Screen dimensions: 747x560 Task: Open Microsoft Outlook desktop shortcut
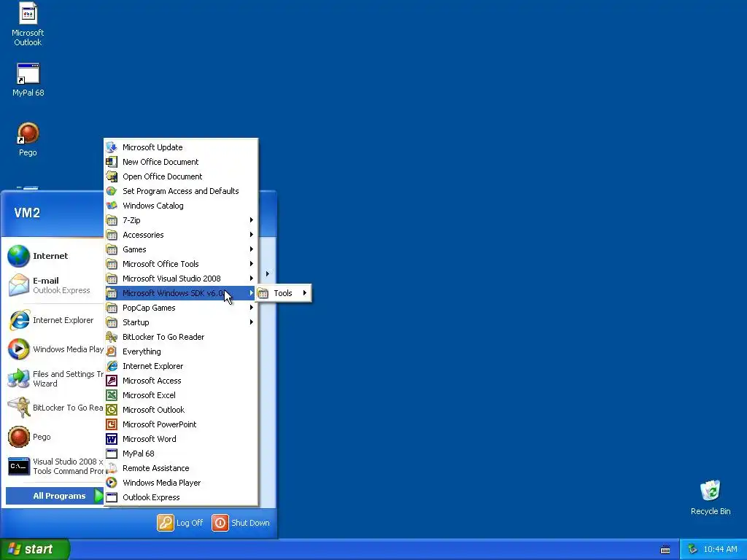click(28, 24)
